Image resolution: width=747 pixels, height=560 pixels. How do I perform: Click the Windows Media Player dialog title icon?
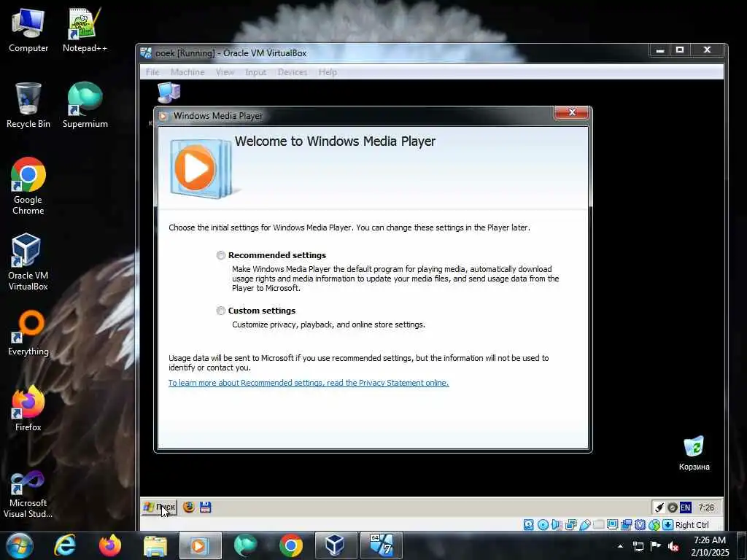tap(163, 116)
